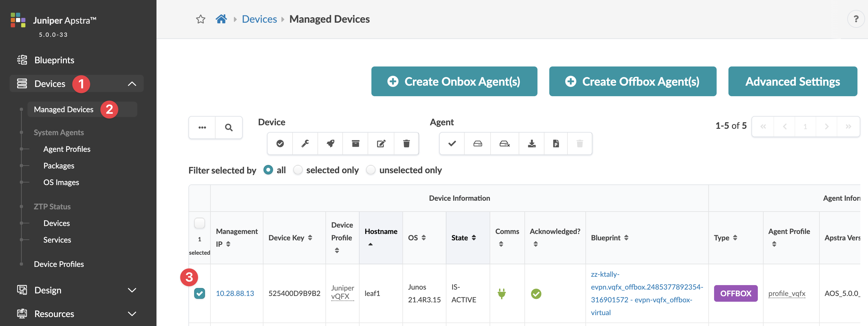
Task: Click the trash icon in Device toolbar
Action: click(406, 144)
